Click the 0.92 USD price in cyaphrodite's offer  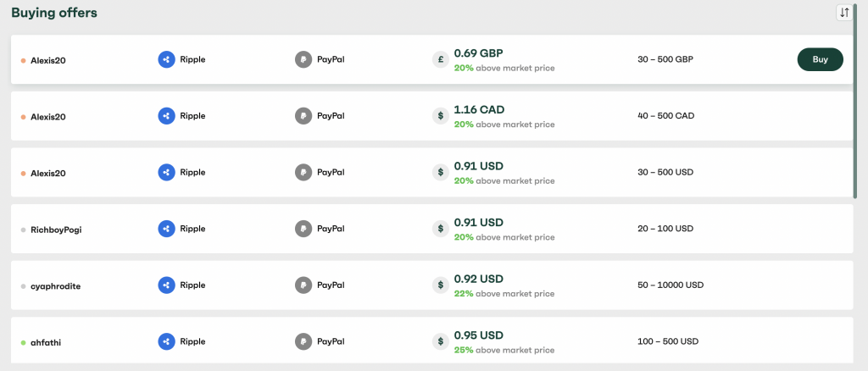(478, 279)
